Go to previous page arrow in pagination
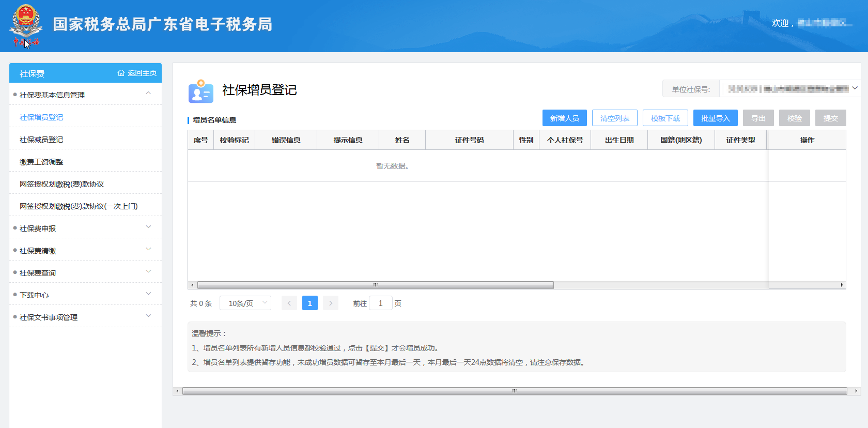Image resolution: width=868 pixels, height=428 pixels. pyautogui.click(x=289, y=303)
